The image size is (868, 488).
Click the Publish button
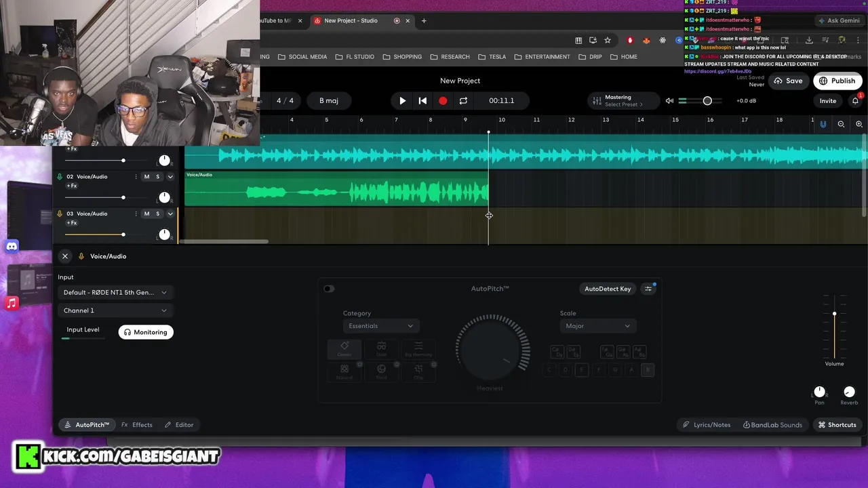tap(837, 81)
